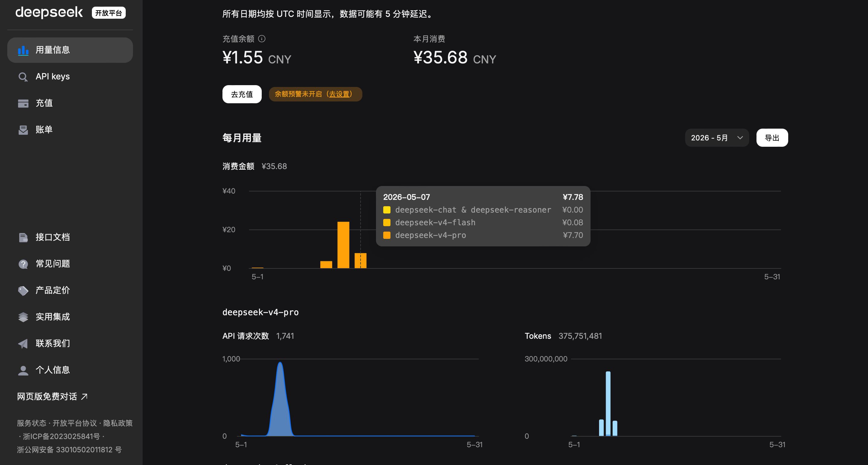868x465 pixels.
Task: Click the 每月用量 heading
Action: pos(242,138)
